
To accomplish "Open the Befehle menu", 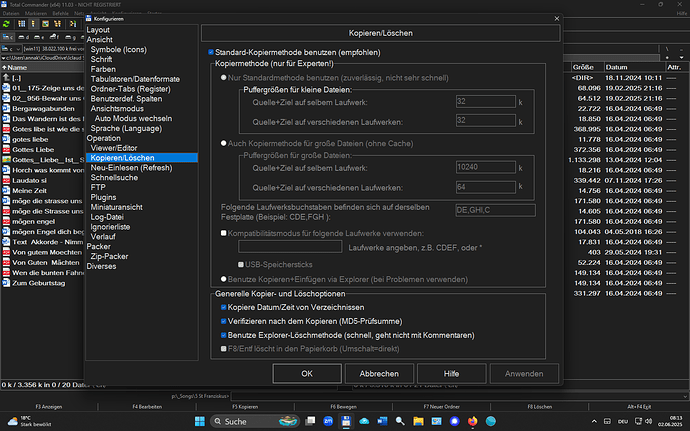I will (60, 14).
